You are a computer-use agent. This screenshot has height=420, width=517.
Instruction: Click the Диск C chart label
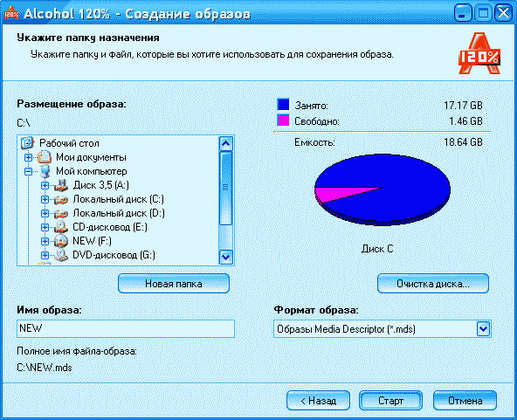(x=377, y=249)
